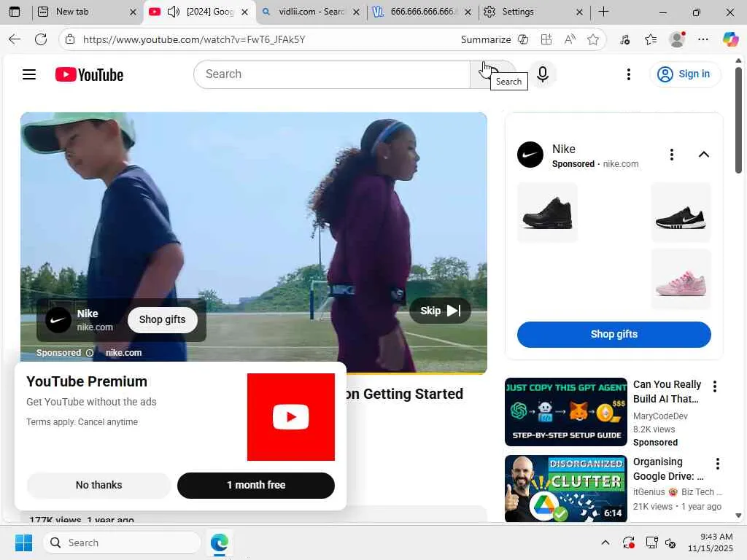Viewport: 747px width, 560px height.
Task: Click the nike.com link below the ad
Action: (123, 353)
